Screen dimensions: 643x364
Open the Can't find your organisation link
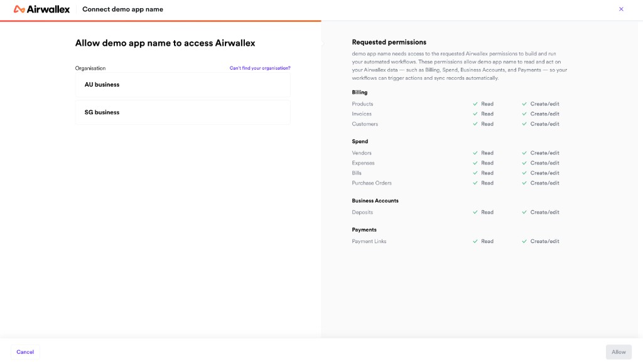pyautogui.click(x=260, y=68)
